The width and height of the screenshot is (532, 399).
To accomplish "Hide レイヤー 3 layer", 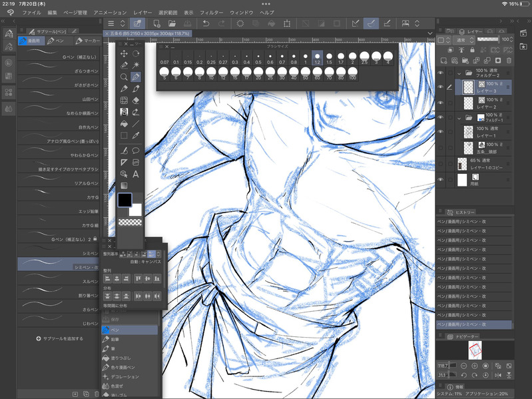I will coord(440,87).
